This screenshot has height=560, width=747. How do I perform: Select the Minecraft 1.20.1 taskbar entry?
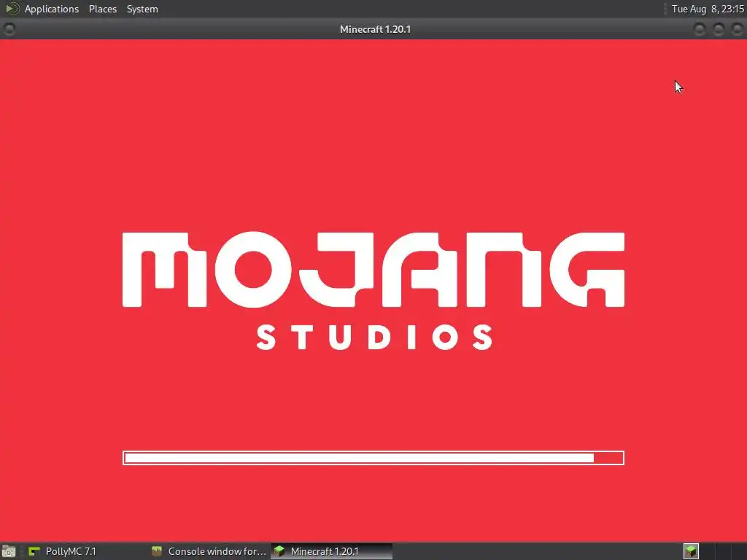pyautogui.click(x=332, y=551)
